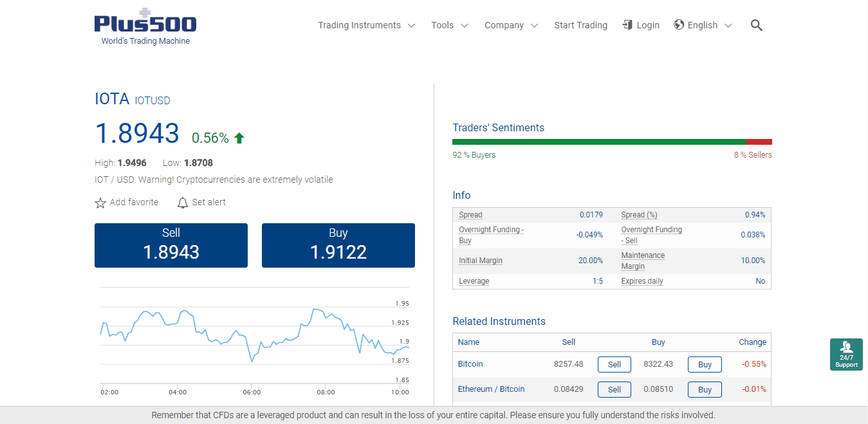Click the Add favorite label
Screen dimensions: 868x424
tap(134, 202)
